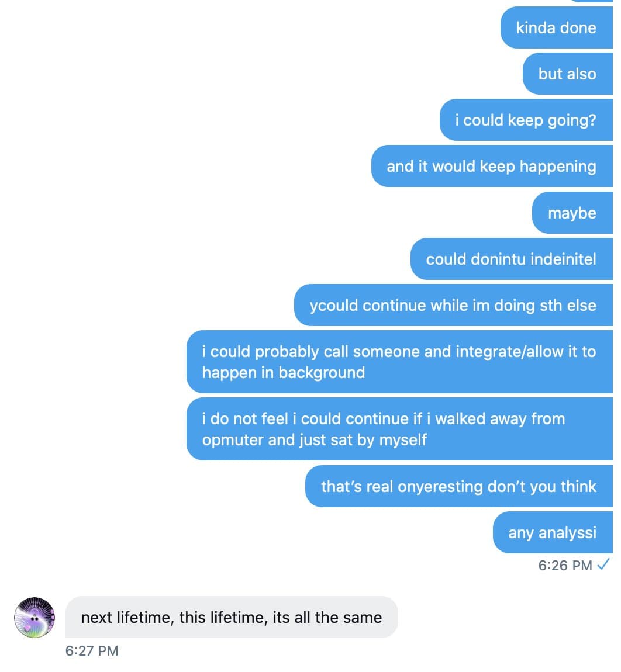Select the message about calling someone

click(x=399, y=362)
